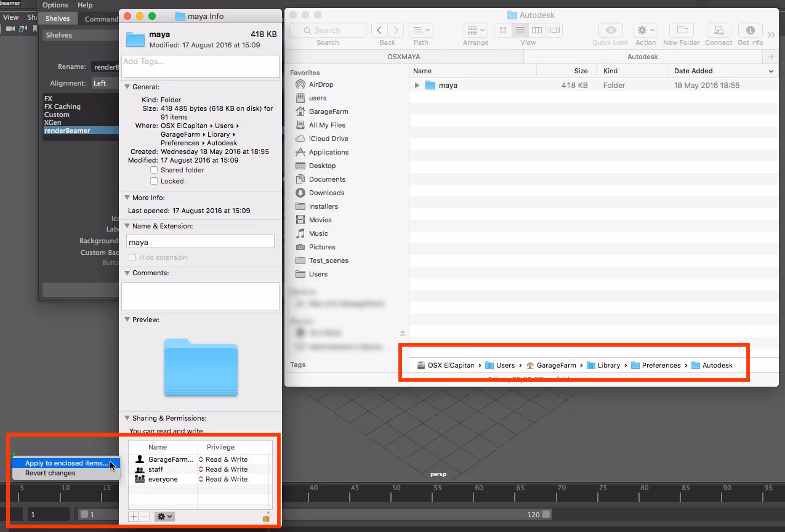
Task: Change GarageFarm privilege Read & Write dropdown
Action: click(223, 459)
